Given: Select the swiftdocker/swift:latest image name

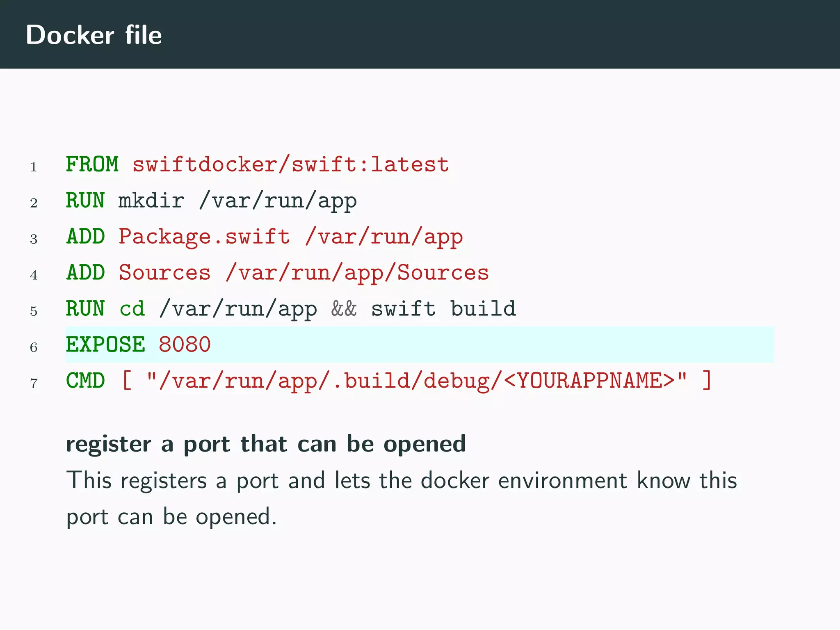Looking at the screenshot, I should tap(290, 164).
